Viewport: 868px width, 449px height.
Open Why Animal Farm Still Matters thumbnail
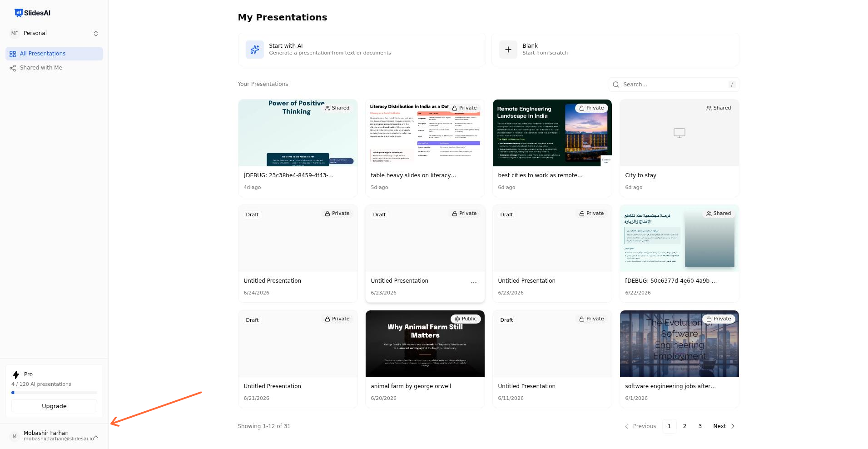click(x=425, y=344)
